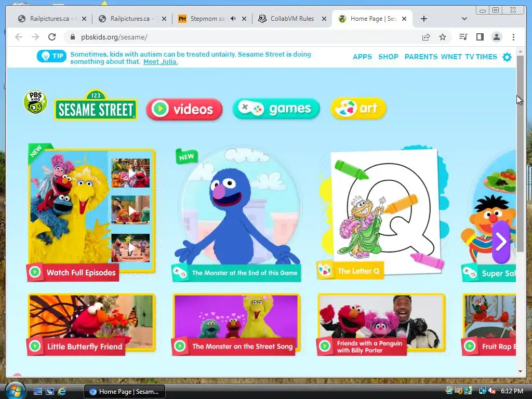532x399 pixels.
Task: Click play icon on Watch Full Episodes label
Action: tap(35, 272)
